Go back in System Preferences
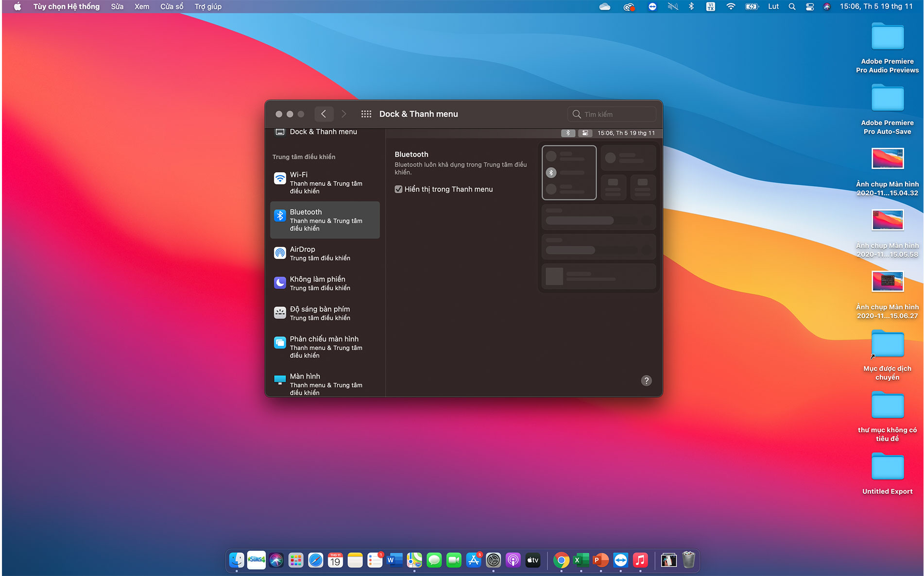924x576 pixels. [324, 114]
